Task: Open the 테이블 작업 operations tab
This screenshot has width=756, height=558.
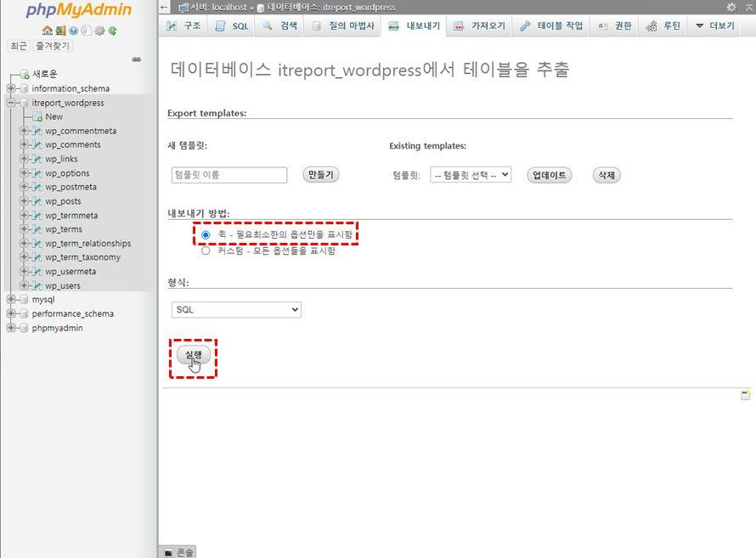Action: click(551, 26)
